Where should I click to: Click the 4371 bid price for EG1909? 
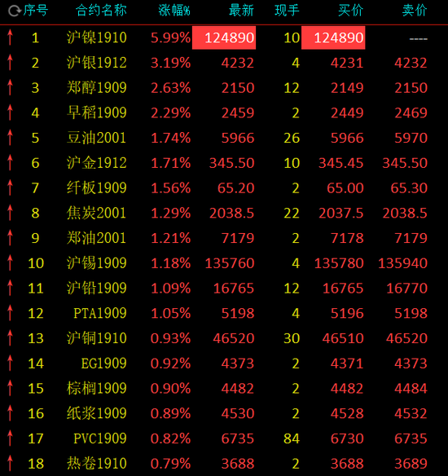click(347, 364)
